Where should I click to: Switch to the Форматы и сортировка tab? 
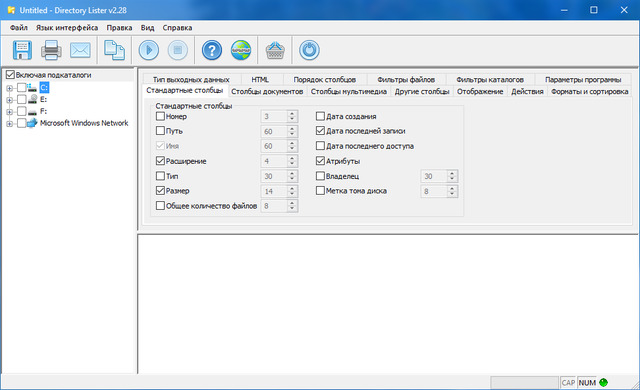pyautogui.click(x=589, y=91)
